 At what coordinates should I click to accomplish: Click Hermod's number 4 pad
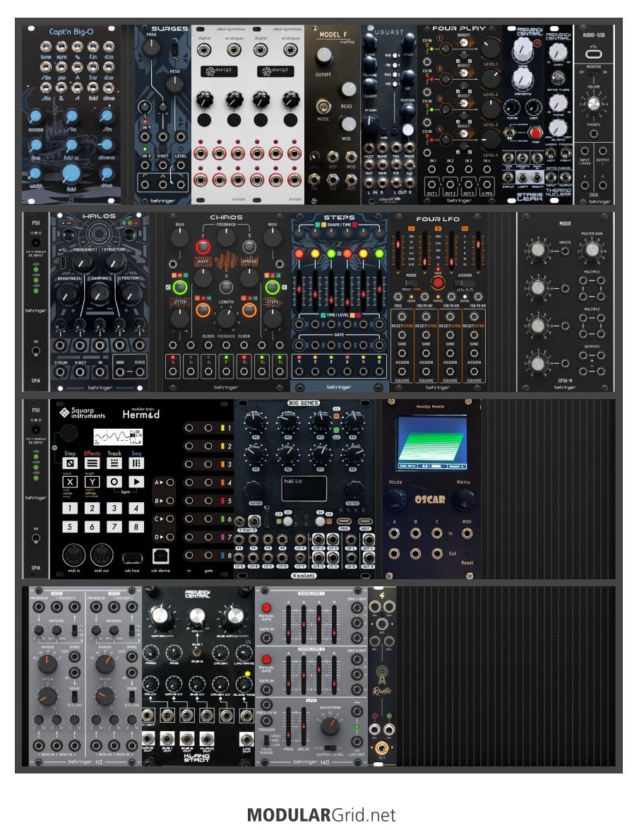[136, 508]
